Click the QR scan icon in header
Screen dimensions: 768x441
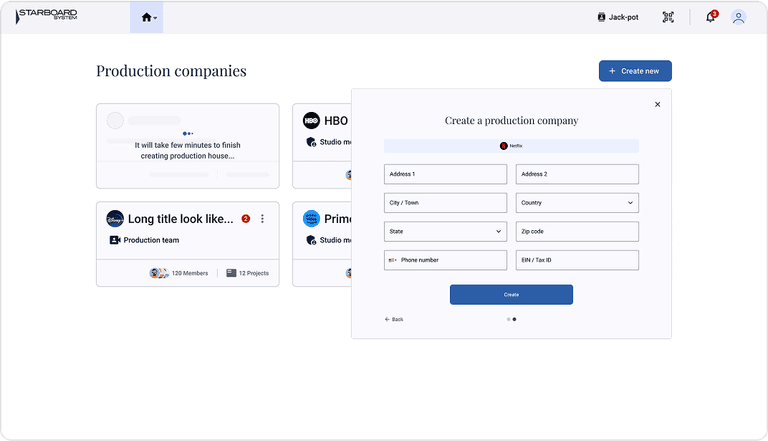click(x=668, y=17)
